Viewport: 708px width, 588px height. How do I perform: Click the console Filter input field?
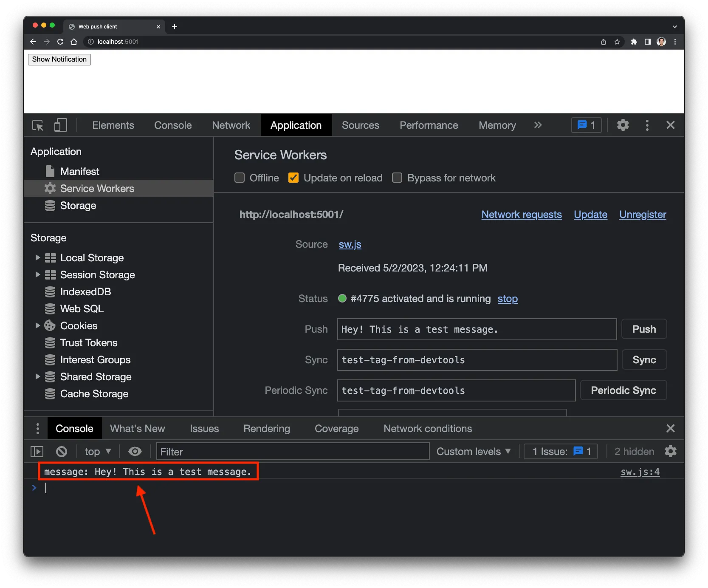293,452
